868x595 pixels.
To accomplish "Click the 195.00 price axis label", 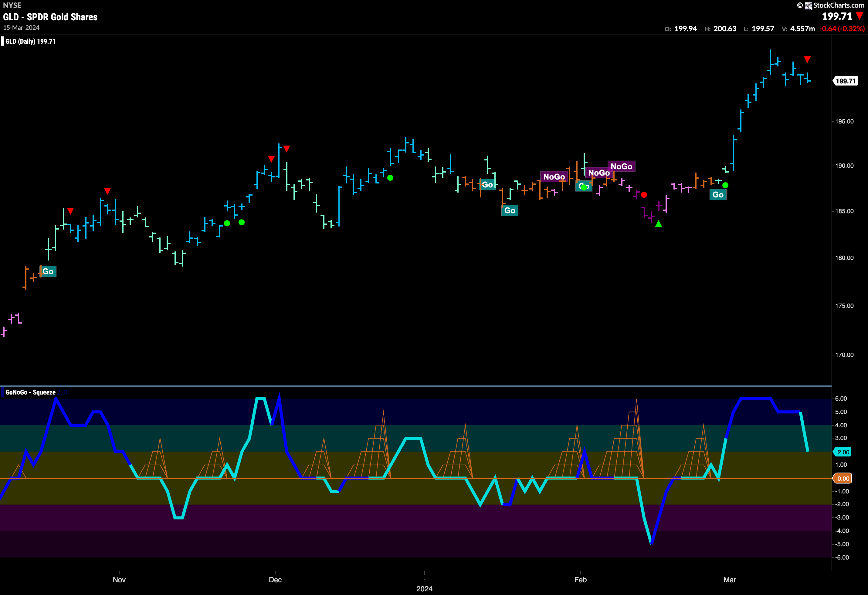I will [844, 121].
